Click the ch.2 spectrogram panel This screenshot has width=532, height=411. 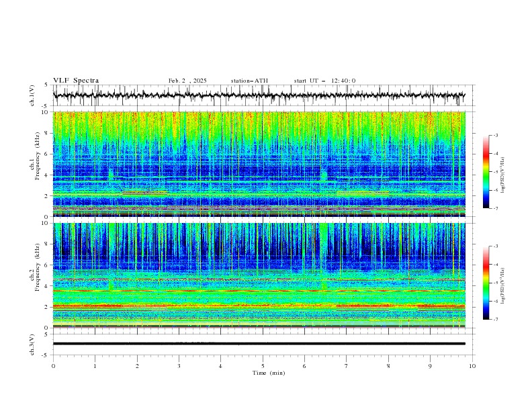coord(259,275)
